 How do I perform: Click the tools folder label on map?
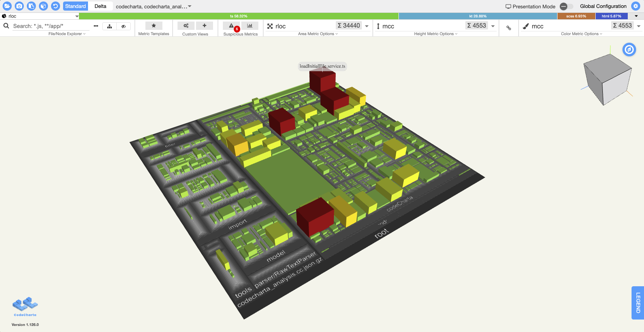tap(243, 292)
